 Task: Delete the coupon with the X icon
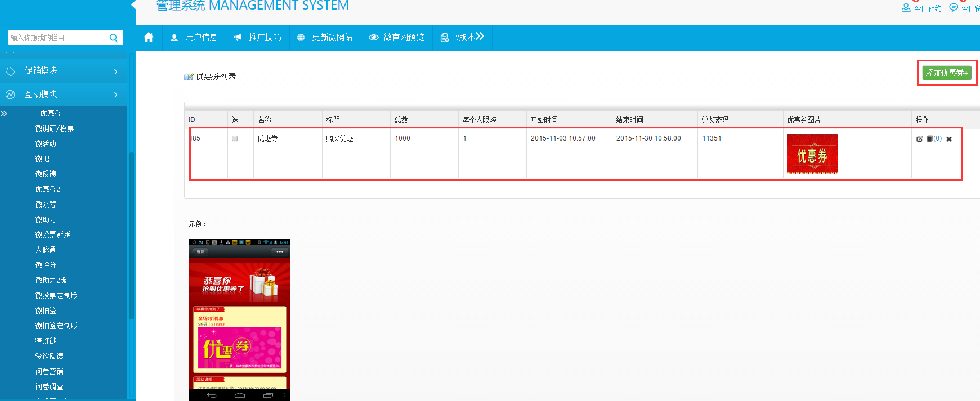(x=949, y=139)
